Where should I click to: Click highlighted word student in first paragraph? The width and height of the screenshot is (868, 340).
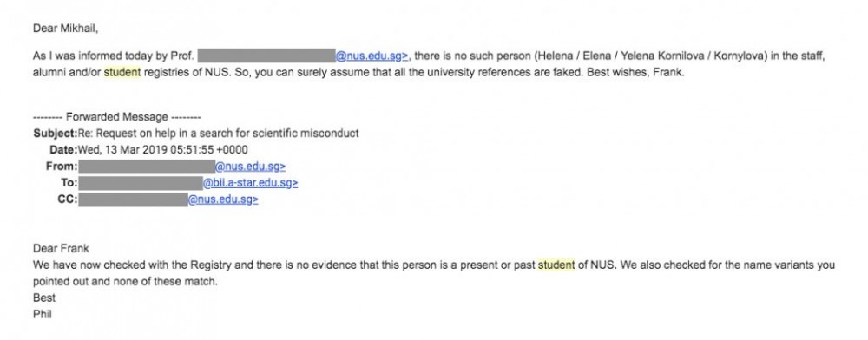pyautogui.click(x=122, y=72)
